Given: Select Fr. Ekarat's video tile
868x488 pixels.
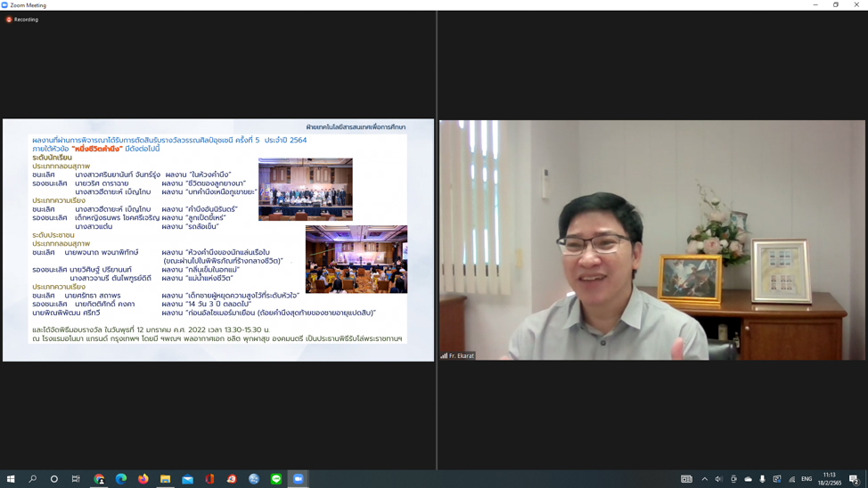Looking at the screenshot, I should (652, 240).
